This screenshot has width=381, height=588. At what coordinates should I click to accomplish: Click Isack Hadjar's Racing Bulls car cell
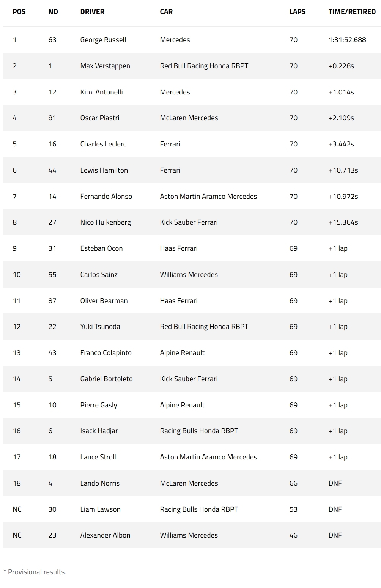pos(199,431)
